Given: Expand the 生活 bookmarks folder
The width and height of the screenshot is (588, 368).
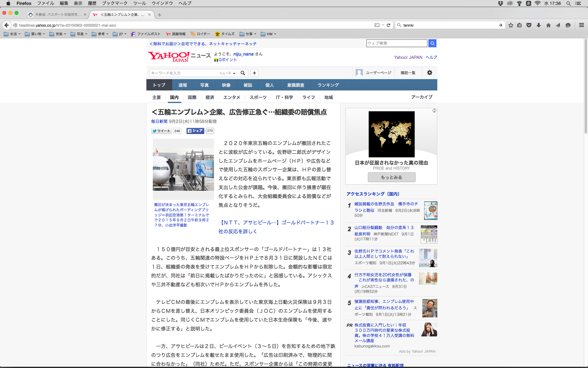Looking at the screenshot, I should pyautogui.click(x=12, y=34).
